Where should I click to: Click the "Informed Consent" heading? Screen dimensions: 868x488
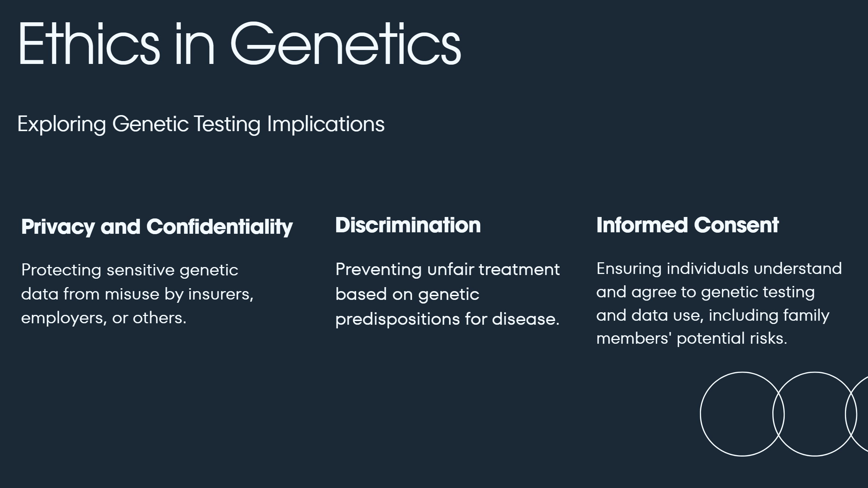pos(687,225)
